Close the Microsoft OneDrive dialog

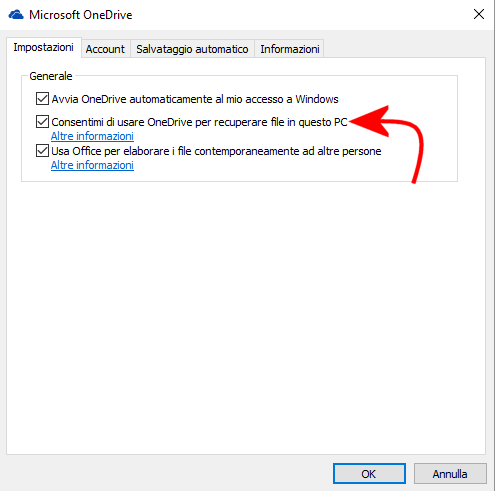(479, 14)
